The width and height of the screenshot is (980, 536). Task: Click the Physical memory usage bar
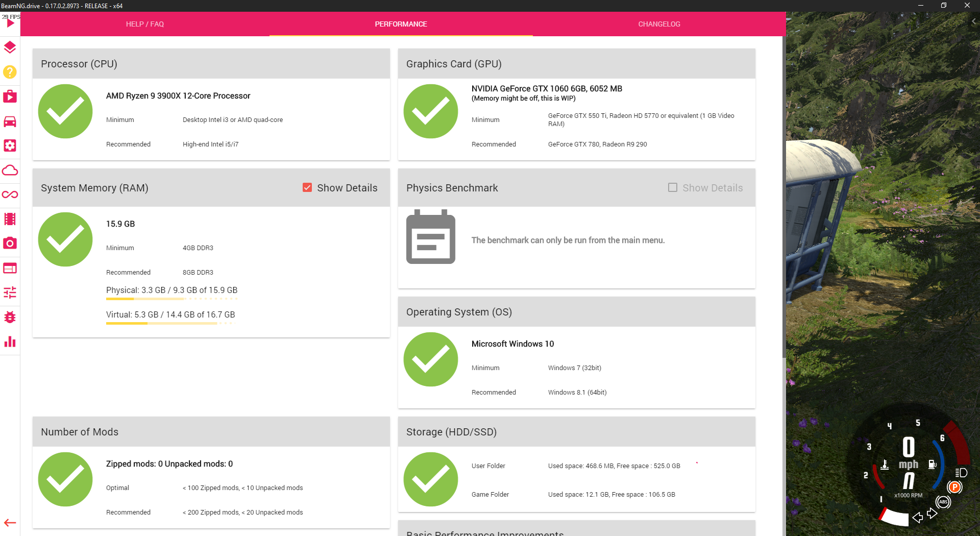171,299
